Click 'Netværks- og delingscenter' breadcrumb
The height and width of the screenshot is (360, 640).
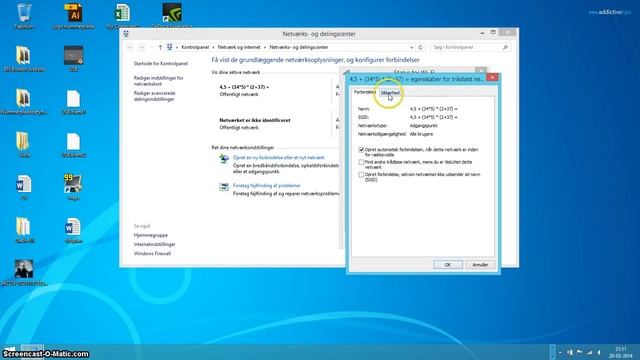pos(299,47)
